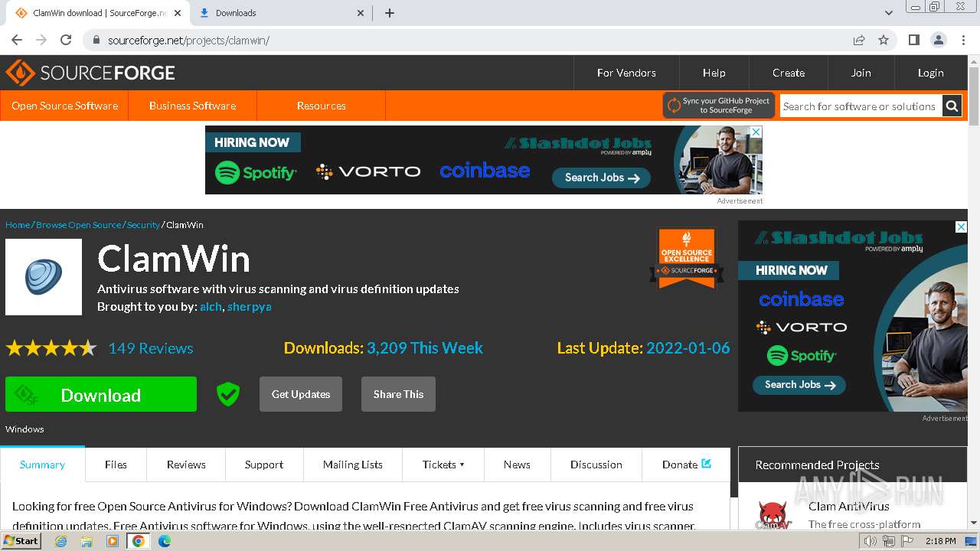Open a new tab with plus icon
Image resolution: width=980 pixels, height=551 pixels.
pyautogui.click(x=389, y=13)
